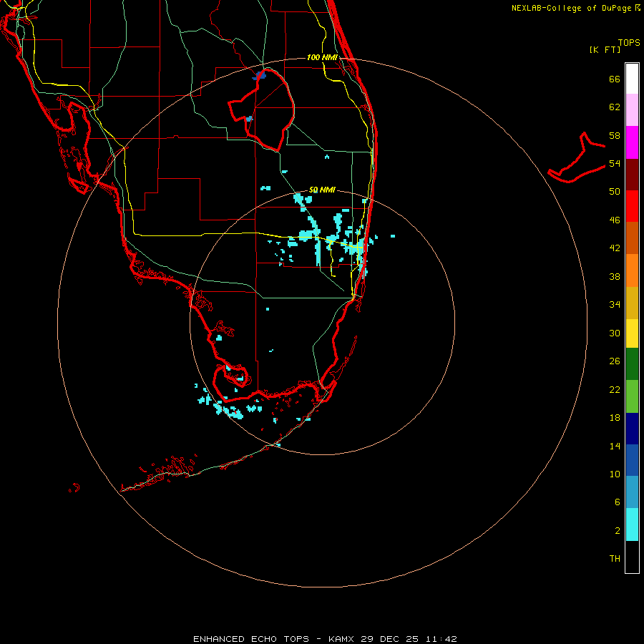Click the white 66 kft color swatch
Viewport: 644px width, 644px height.
click(632, 79)
